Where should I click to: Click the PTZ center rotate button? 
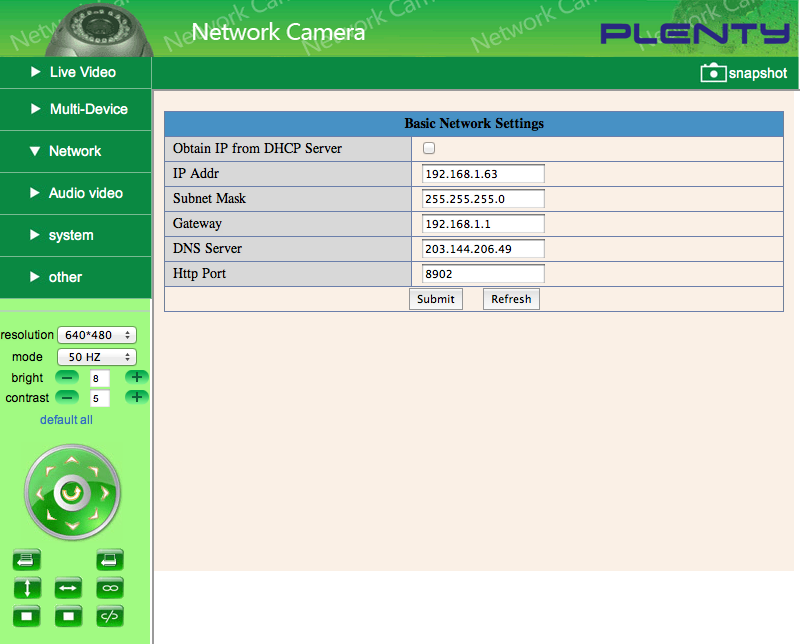(x=71, y=493)
